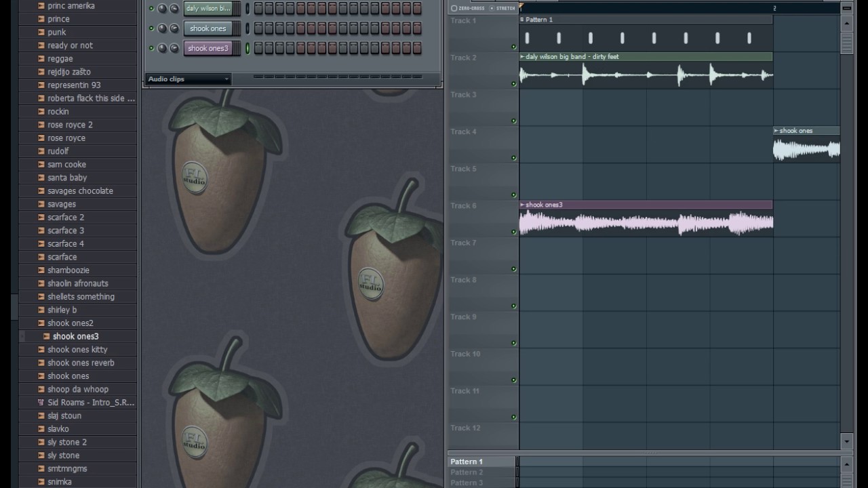Click the playlist vertical scrollbar handle
The width and height of the screenshot is (868, 488).
pos(846,43)
